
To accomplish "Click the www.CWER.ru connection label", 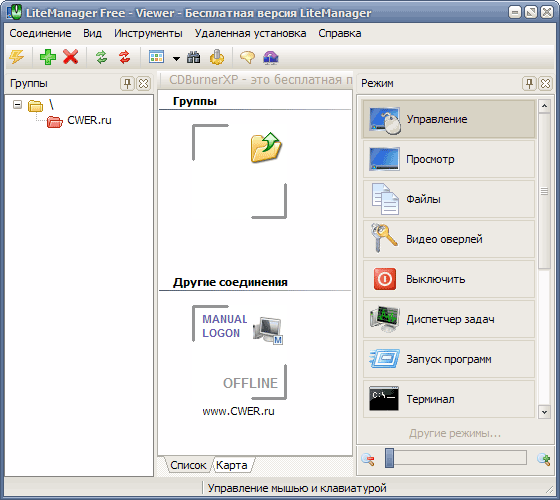I will [238, 411].
